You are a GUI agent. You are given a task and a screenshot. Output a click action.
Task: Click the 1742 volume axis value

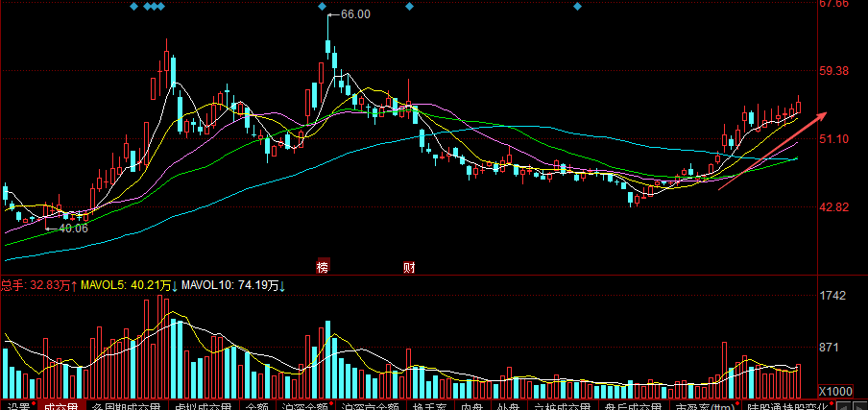click(x=832, y=296)
